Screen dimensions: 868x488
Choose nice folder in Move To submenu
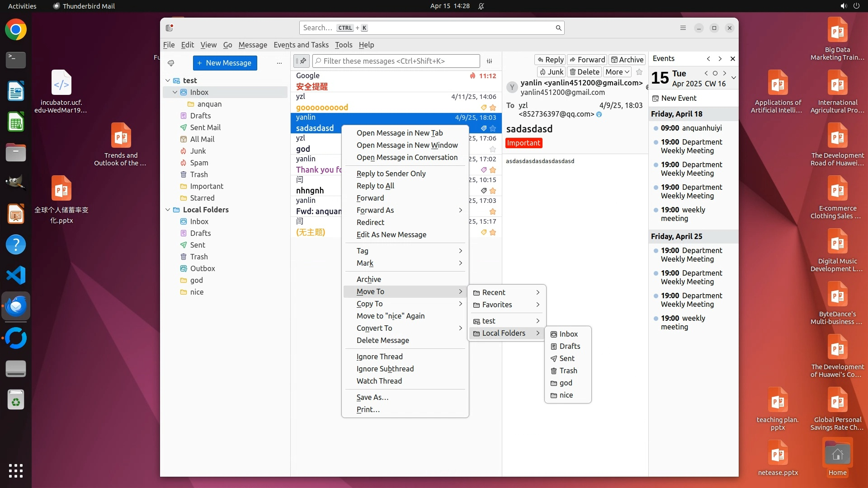coord(566,395)
